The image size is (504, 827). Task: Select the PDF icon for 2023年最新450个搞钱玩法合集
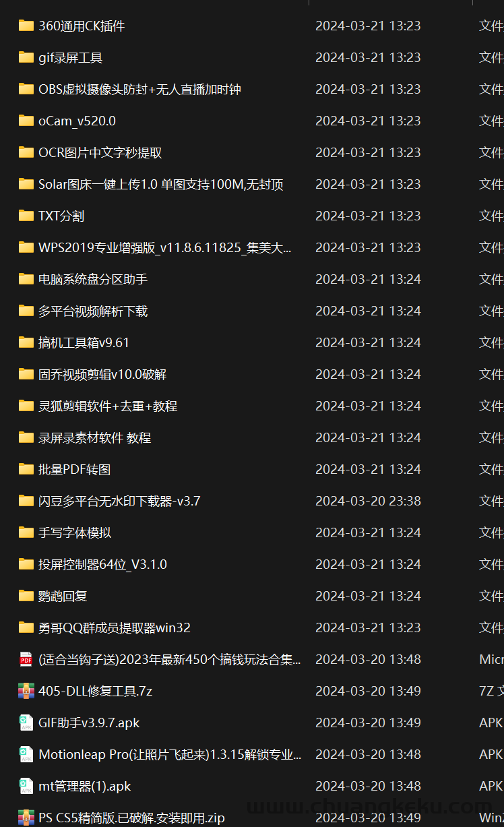[26, 659]
